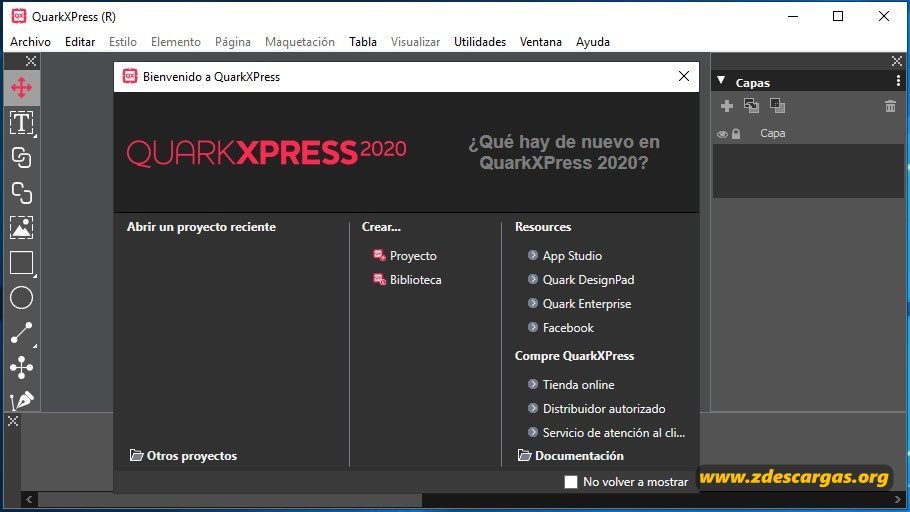Collapse the Capas panel triangle
This screenshot has height=512, width=910.
(721, 81)
